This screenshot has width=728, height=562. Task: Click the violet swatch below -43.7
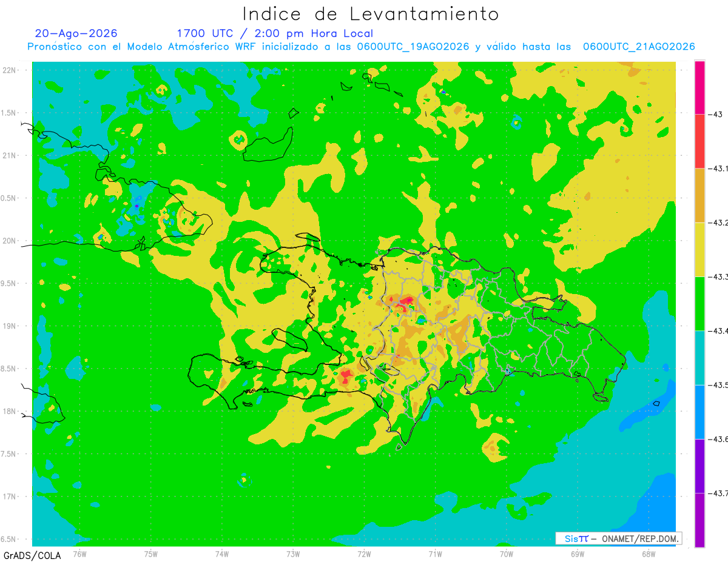point(699,520)
